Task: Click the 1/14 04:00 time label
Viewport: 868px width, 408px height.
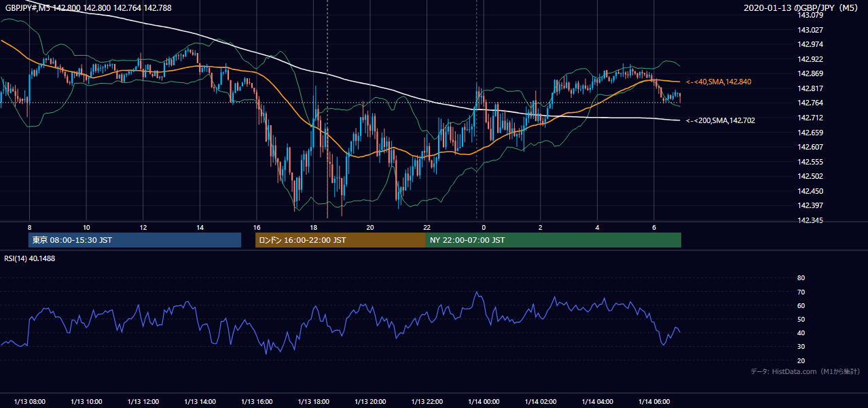Action: click(598, 401)
